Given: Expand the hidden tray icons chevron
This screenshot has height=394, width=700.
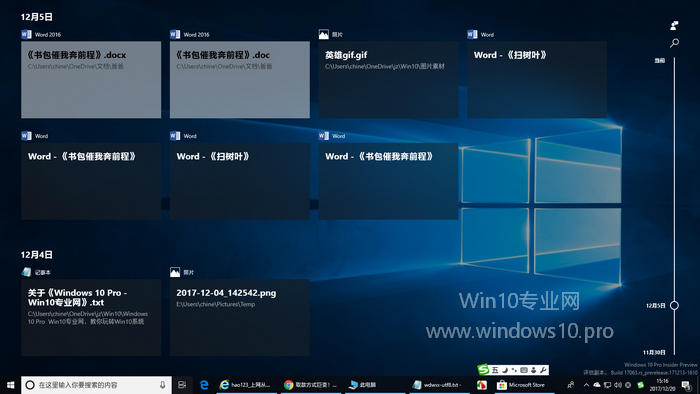Looking at the screenshot, I should click(x=586, y=385).
